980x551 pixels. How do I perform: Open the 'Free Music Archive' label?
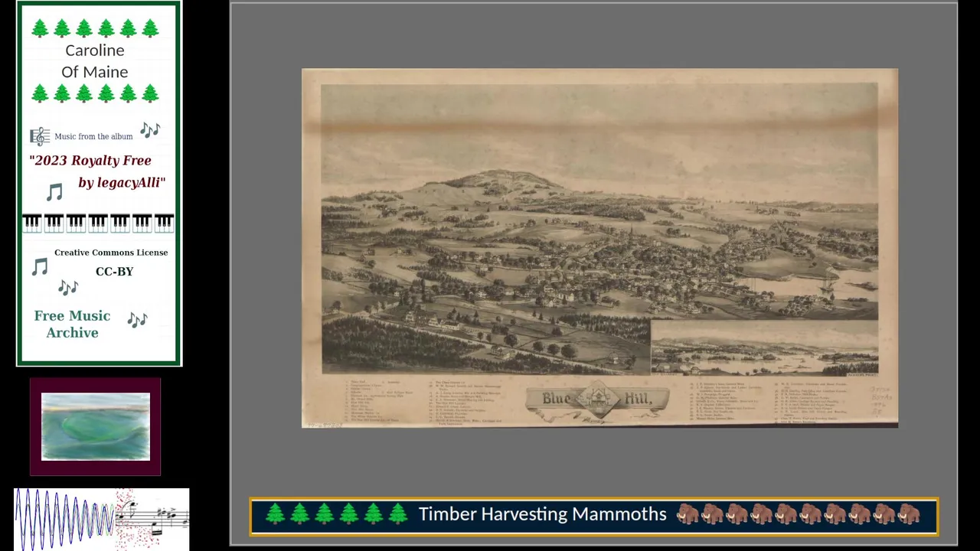tap(72, 324)
